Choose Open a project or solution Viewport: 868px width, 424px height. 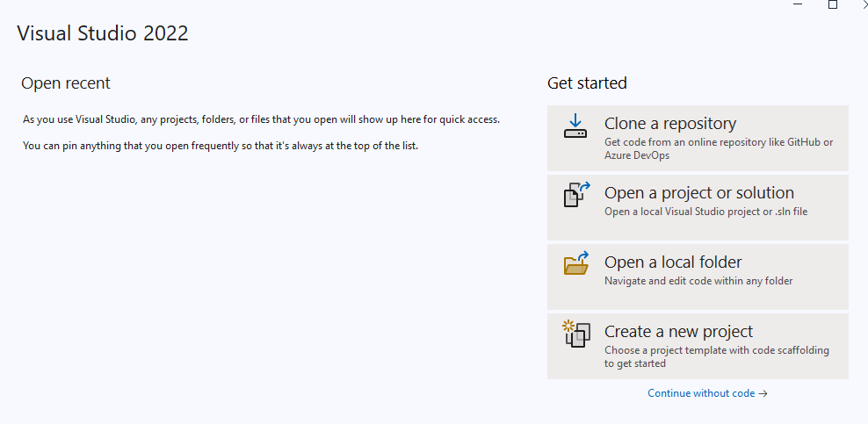(x=698, y=207)
